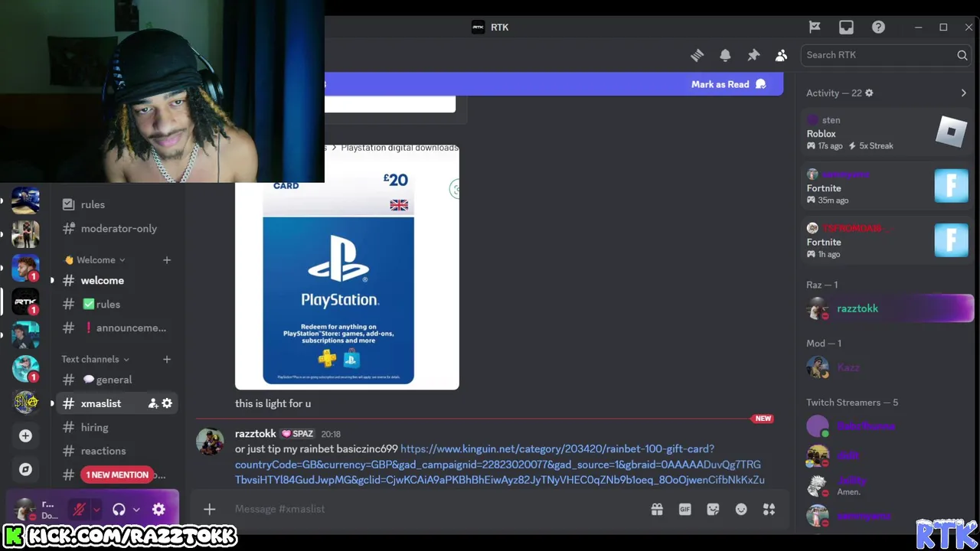Open microphone input options dropdown

(96, 510)
